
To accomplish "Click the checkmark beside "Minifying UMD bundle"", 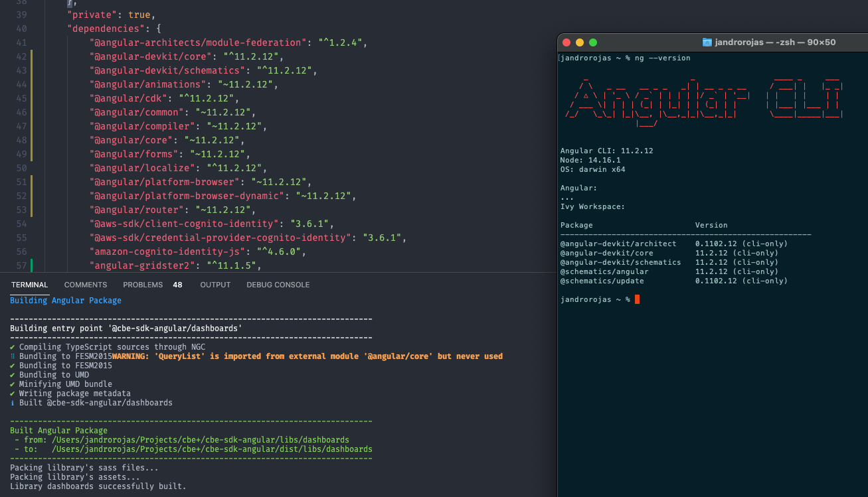I will click(x=13, y=384).
